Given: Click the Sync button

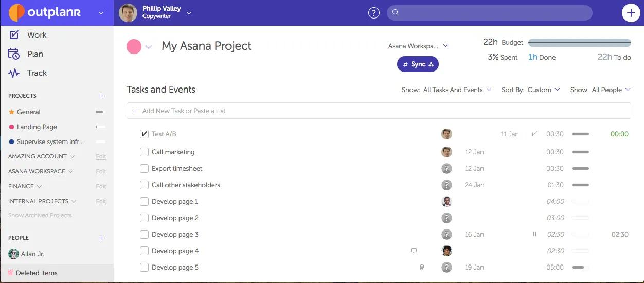Looking at the screenshot, I should click(x=418, y=64).
